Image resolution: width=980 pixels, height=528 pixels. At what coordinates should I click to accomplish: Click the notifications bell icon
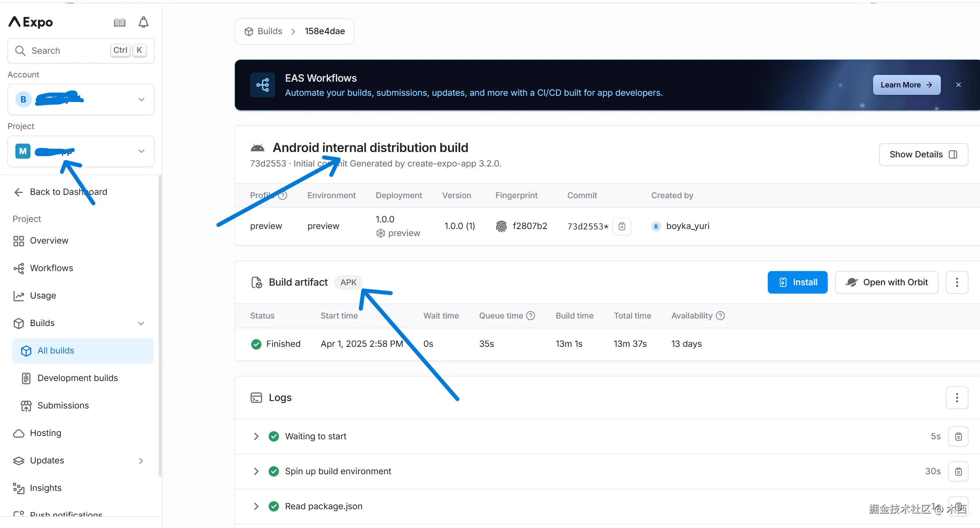[144, 22]
